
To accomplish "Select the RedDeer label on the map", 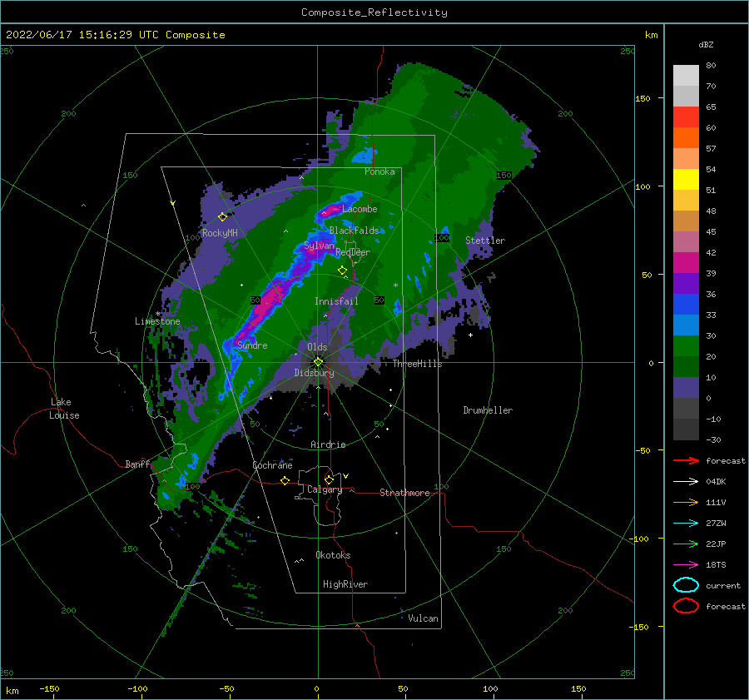I will tap(353, 252).
